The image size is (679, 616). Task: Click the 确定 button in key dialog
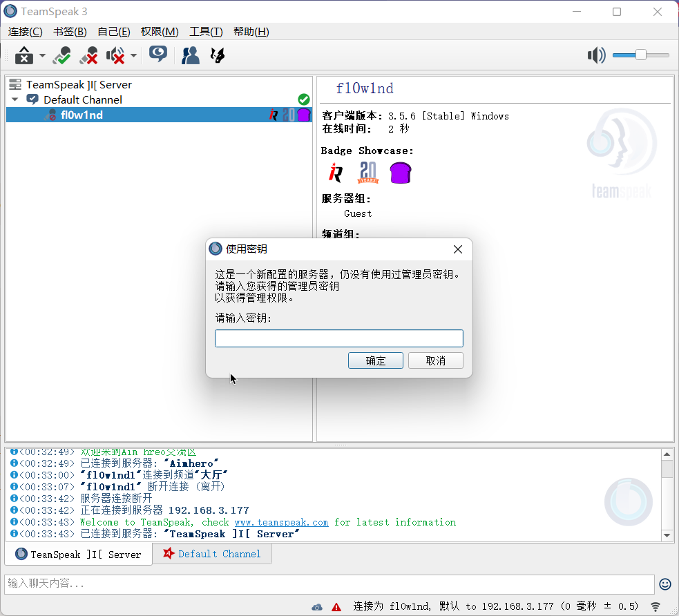pos(376,360)
